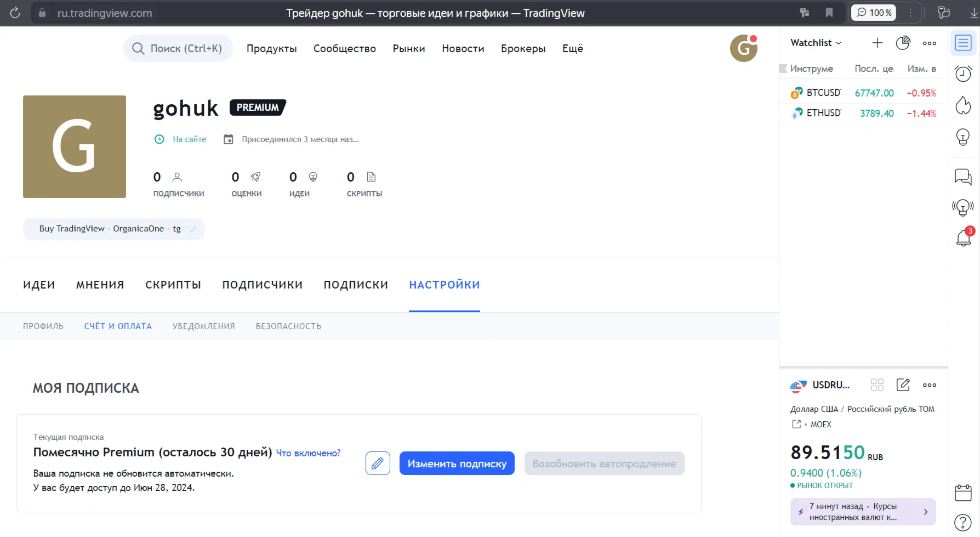Open the Ideas stream broadcast icon
The width and height of the screenshot is (980, 537).
963,207
